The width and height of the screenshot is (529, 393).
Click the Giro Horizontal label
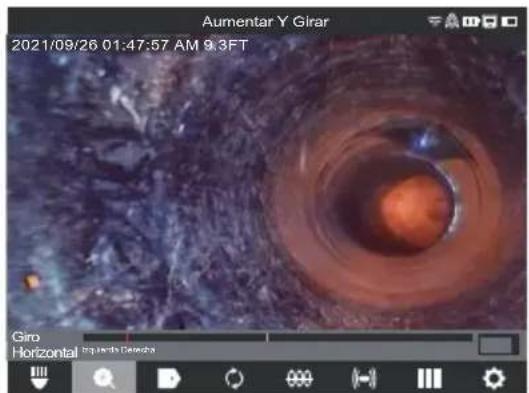45,345
